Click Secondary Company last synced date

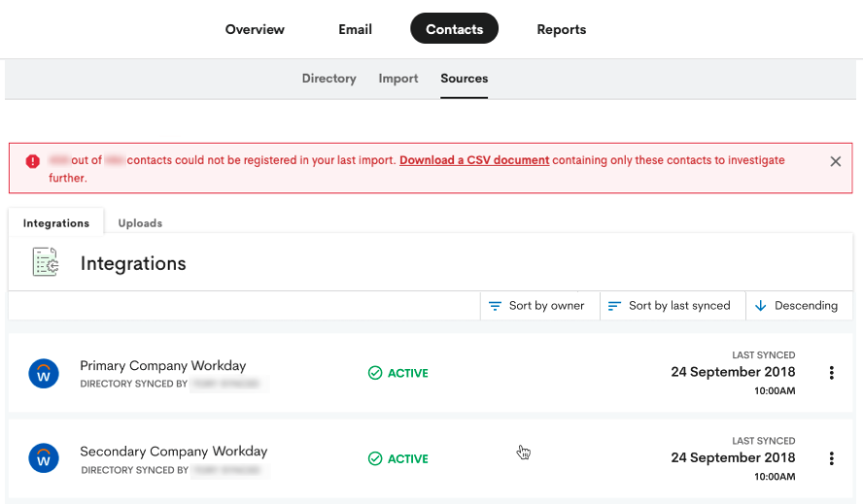click(x=733, y=457)
